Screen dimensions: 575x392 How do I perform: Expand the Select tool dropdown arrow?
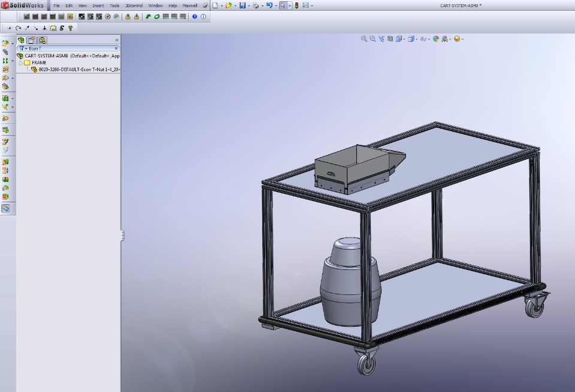pos(290,6)
